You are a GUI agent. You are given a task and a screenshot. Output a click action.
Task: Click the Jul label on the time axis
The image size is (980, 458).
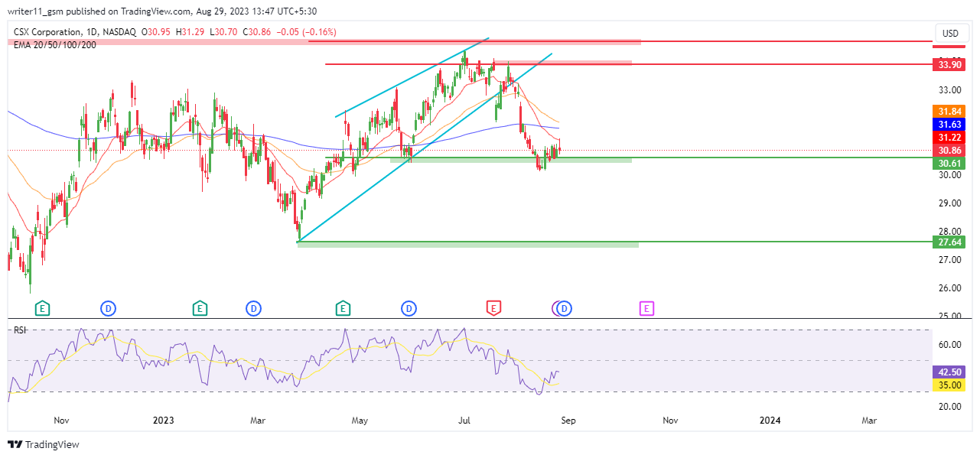click(464, 420)
